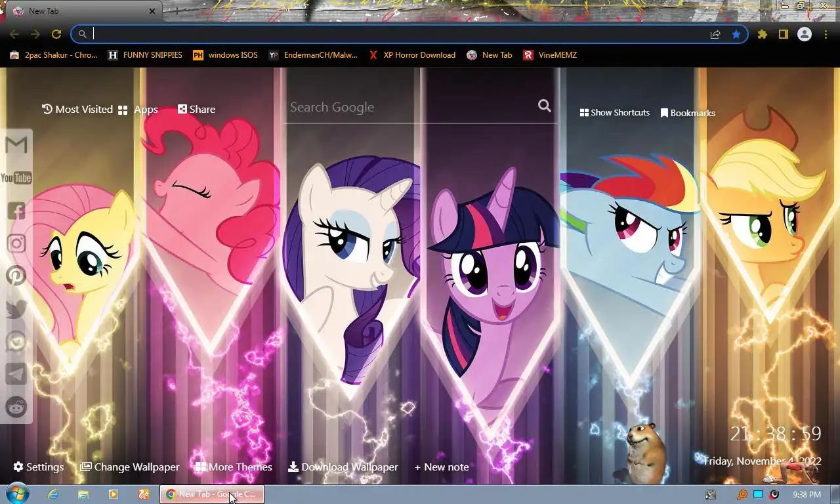Open Settings at bottom of page
Viewport: 840px width, 504px height.
click(x=39, y=467)
